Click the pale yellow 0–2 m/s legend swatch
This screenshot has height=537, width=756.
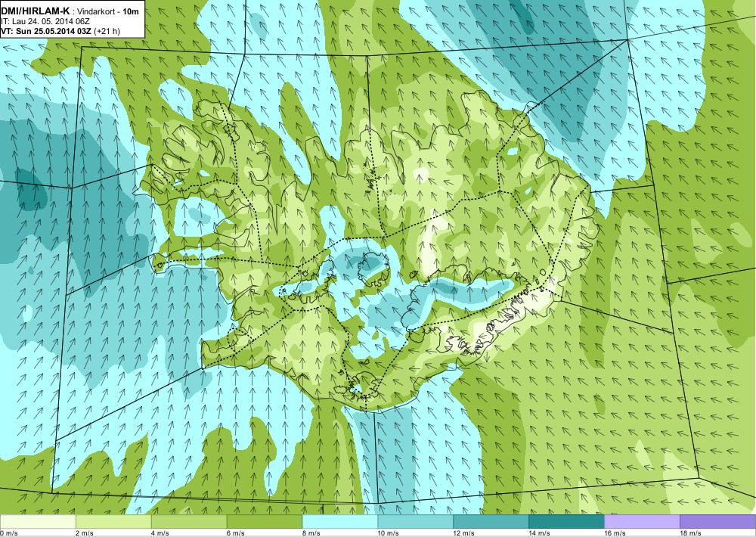coord(38,522)
